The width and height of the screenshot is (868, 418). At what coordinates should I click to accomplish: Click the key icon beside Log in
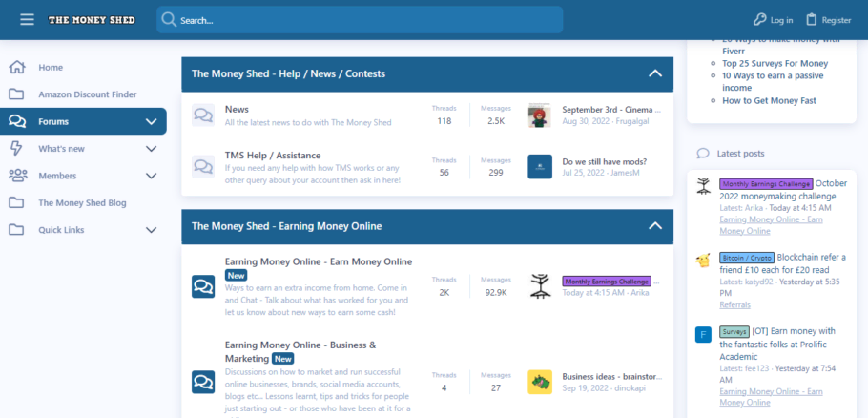click(759, 20)
